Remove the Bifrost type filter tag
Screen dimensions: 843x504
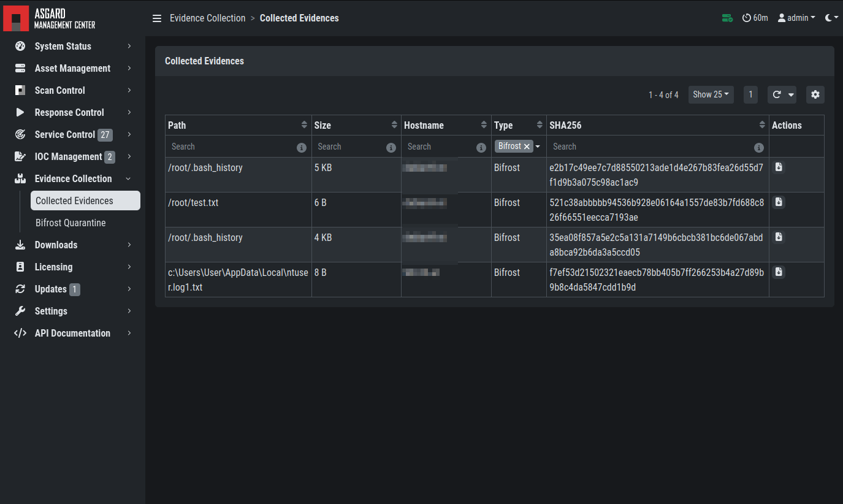tap(527, 147)
